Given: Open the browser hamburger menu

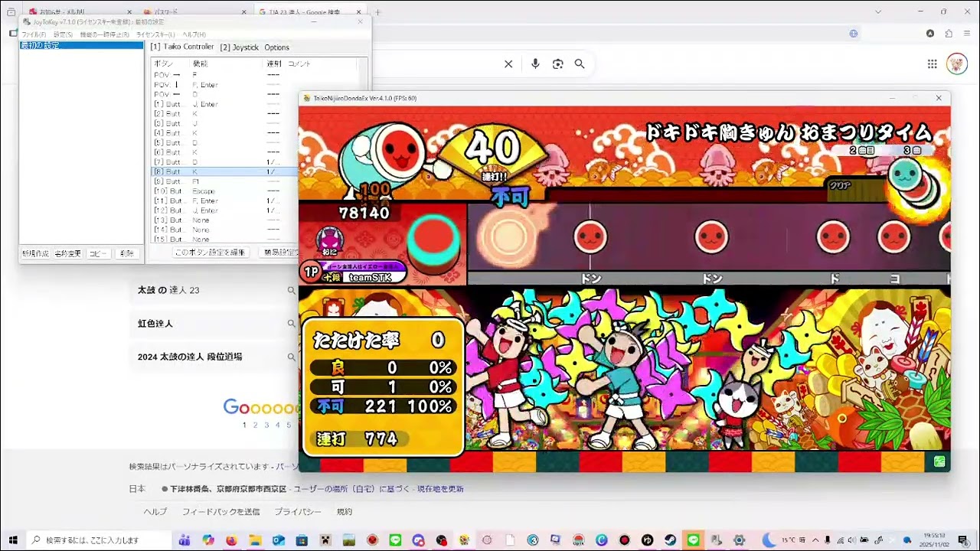Looking at the screenshot, I should 966,34.
